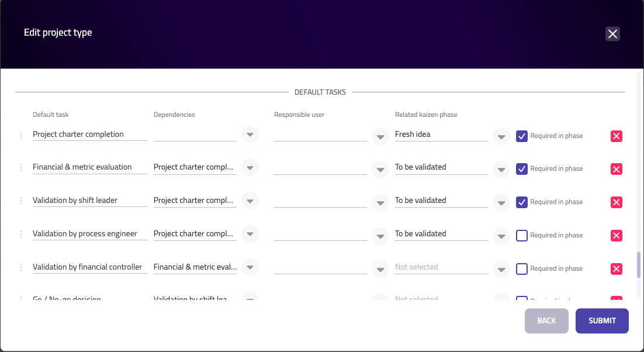
Task: Expand Responsible user dropdown for Financial & metric evaluation
Action: pos(380,170)
